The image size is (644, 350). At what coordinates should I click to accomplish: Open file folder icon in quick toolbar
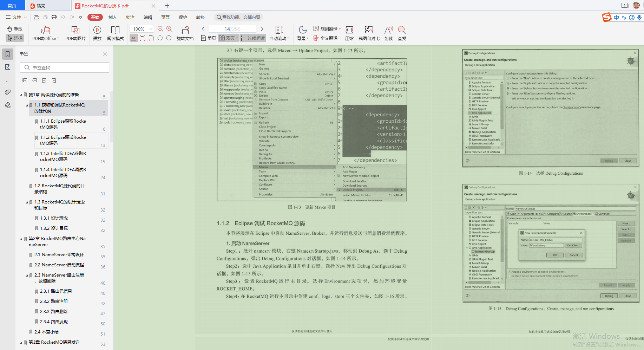pos(36,17)
